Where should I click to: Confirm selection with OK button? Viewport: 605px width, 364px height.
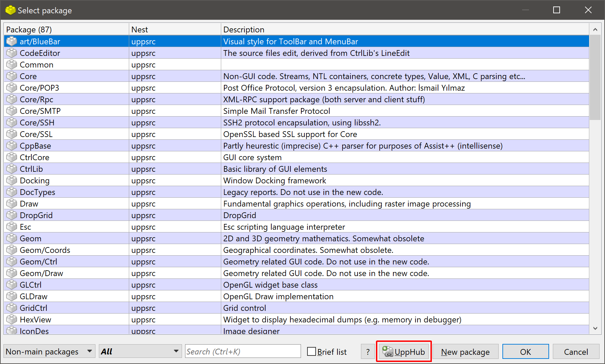point(525,351)
